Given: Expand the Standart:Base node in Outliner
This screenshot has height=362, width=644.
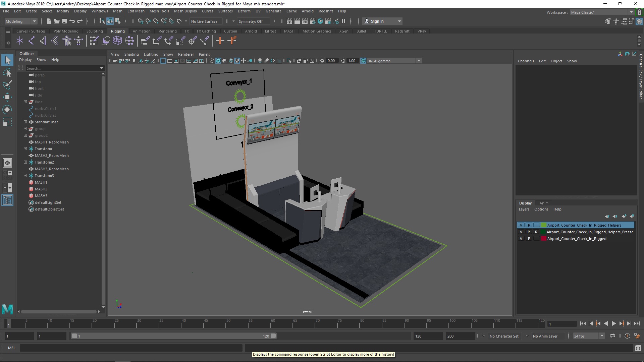Looking at the screenshot, I should (25, 122).
